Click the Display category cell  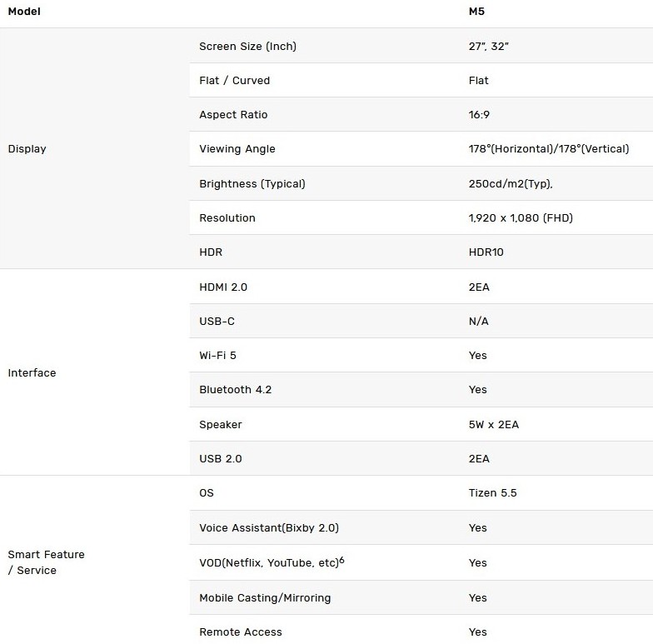[27, 149]
